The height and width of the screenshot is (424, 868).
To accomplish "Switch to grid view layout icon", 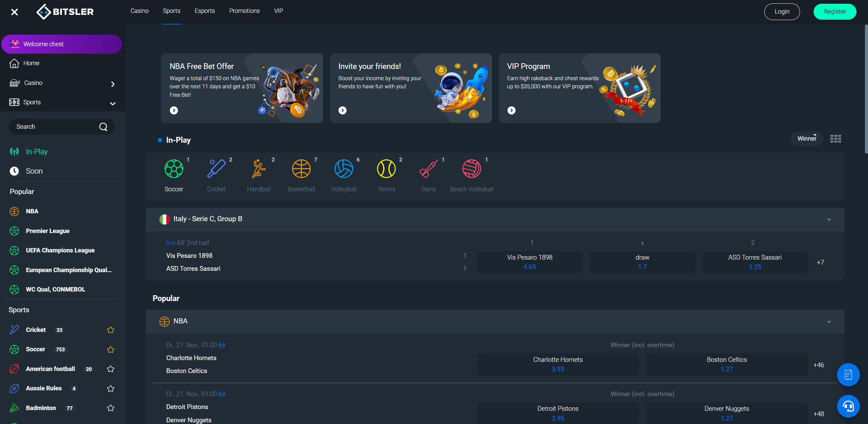I will pos(835,139).
